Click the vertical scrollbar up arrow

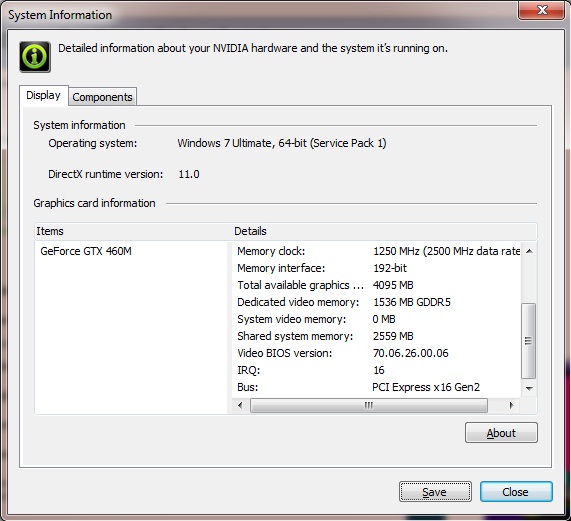(x=529, y=251)
